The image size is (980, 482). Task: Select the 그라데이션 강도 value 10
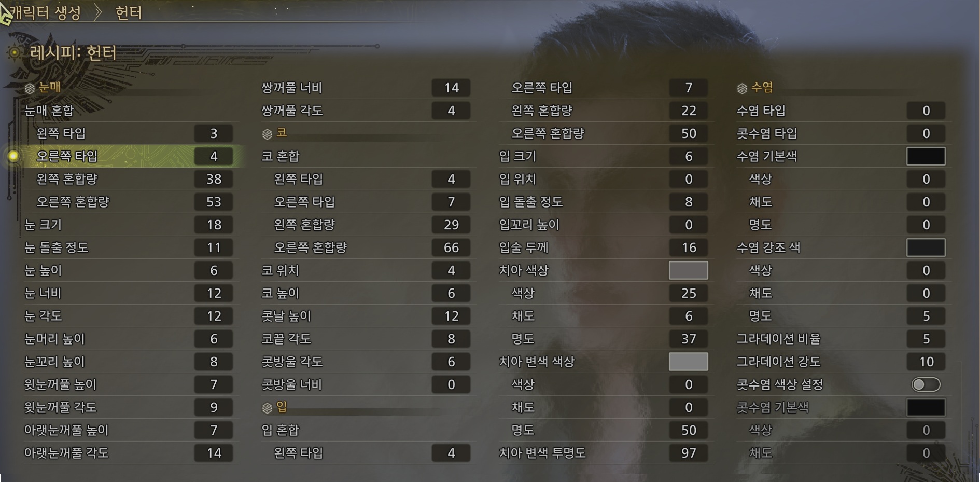tap(926, 362)
